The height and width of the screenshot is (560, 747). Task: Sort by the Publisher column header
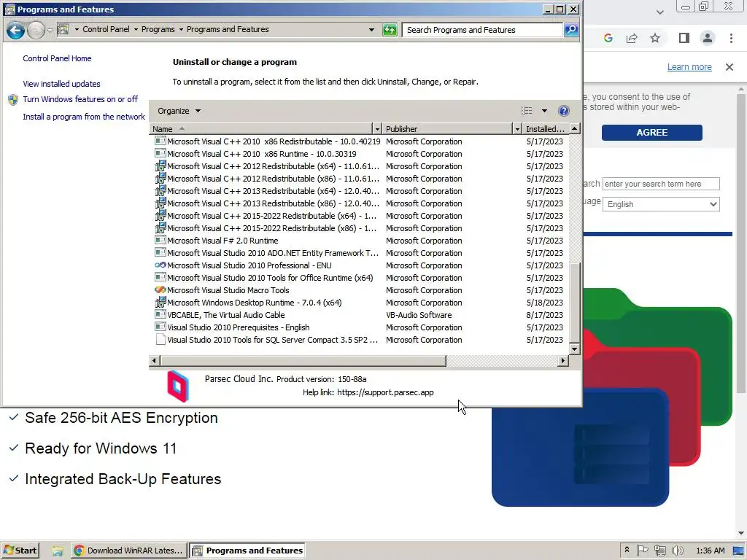tap(448, 129)
